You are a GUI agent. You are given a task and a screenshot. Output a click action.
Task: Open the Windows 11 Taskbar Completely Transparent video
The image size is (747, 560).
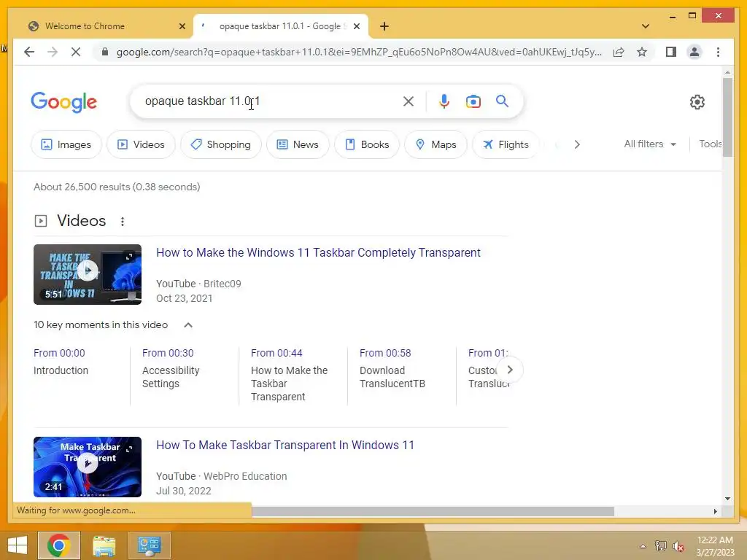(x=318, y=252)
